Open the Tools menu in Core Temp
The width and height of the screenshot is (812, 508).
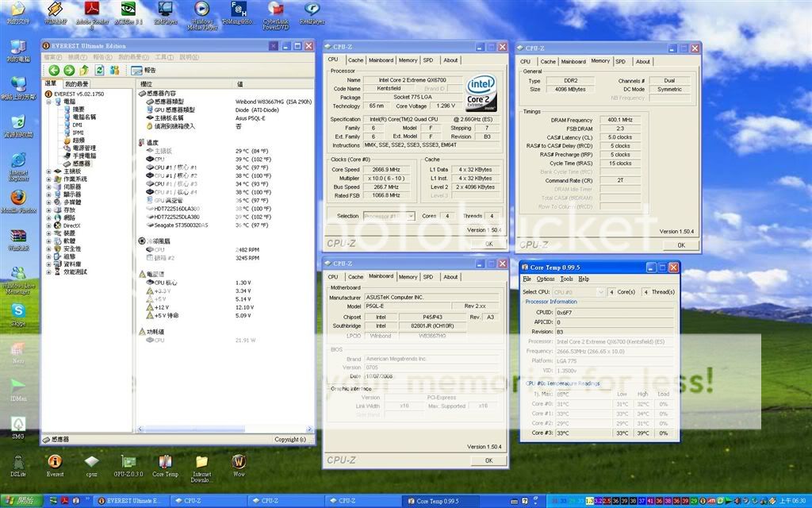point(566,279)
